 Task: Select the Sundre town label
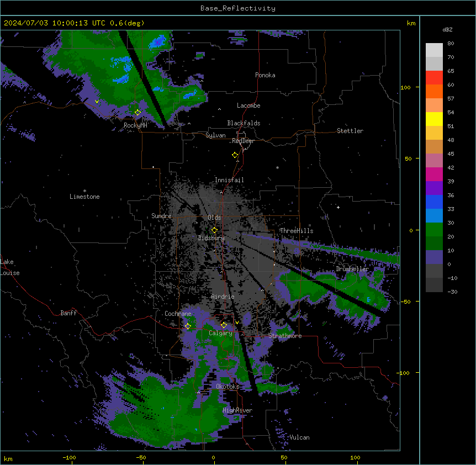point(161,216)
